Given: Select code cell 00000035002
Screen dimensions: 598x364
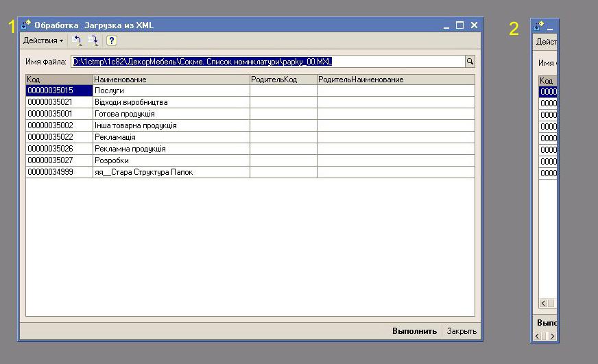Looking at the screenshot, I should point(59,125).
